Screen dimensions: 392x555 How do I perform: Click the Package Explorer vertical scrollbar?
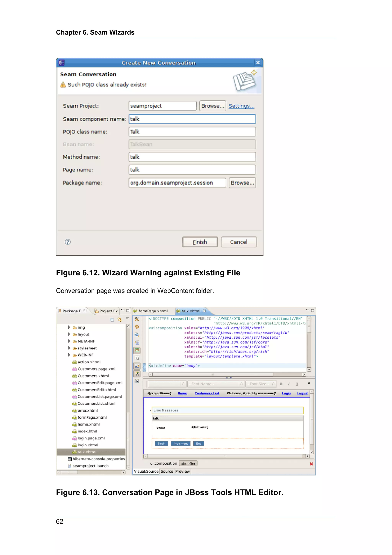click(x=128, y=397)
